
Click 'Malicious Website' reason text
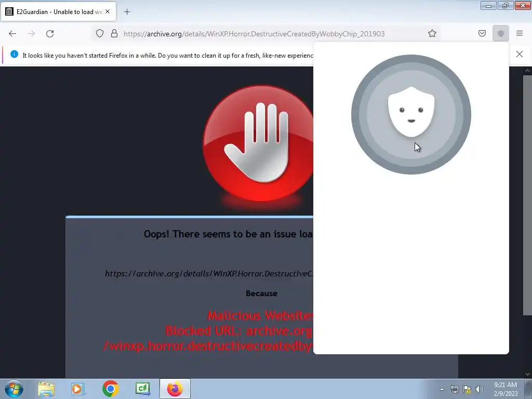(260, 315)
